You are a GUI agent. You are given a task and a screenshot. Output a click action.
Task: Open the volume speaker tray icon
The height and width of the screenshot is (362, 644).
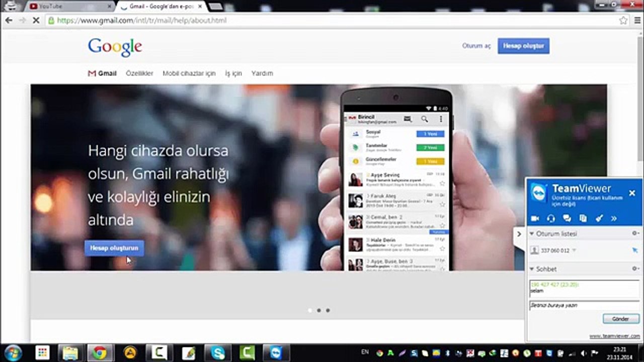click(585, 353)
